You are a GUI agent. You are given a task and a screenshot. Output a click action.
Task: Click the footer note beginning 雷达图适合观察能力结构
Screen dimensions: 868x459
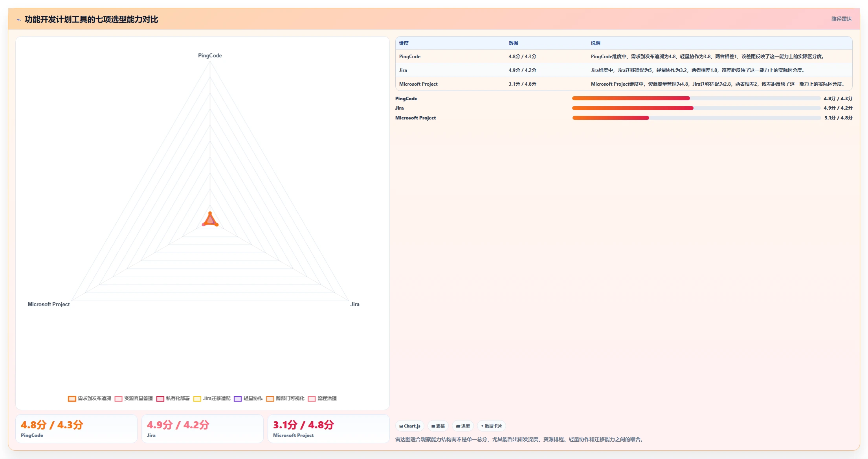click(x=520, y=440)
